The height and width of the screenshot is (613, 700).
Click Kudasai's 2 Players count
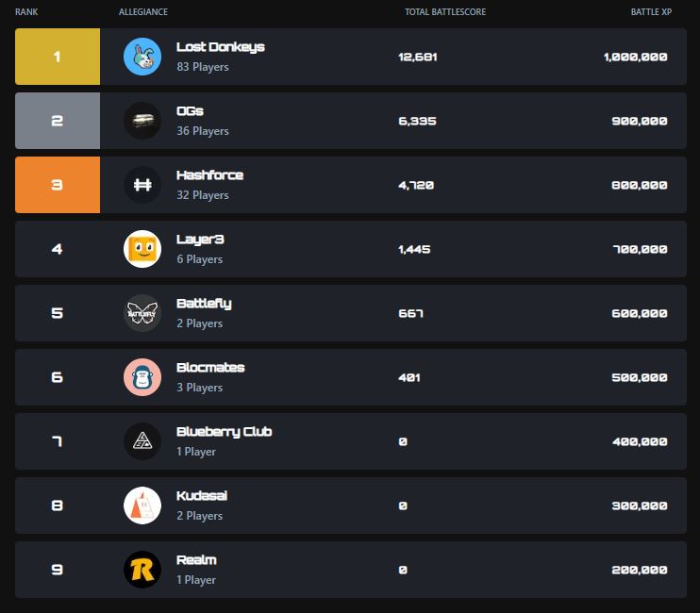(200, 516)
